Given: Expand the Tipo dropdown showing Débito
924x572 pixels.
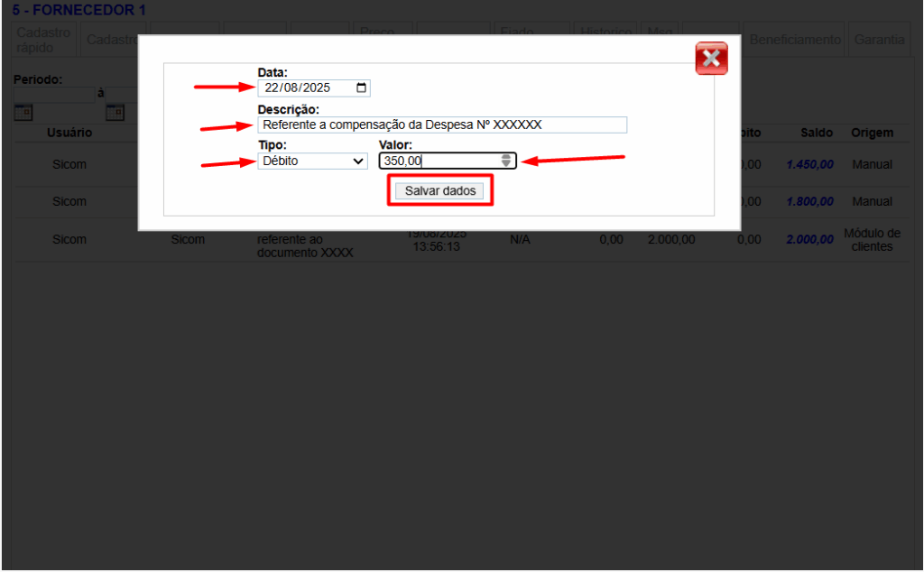Looking at the screenshot, I should pyautogui.click(x=312, y=161).
